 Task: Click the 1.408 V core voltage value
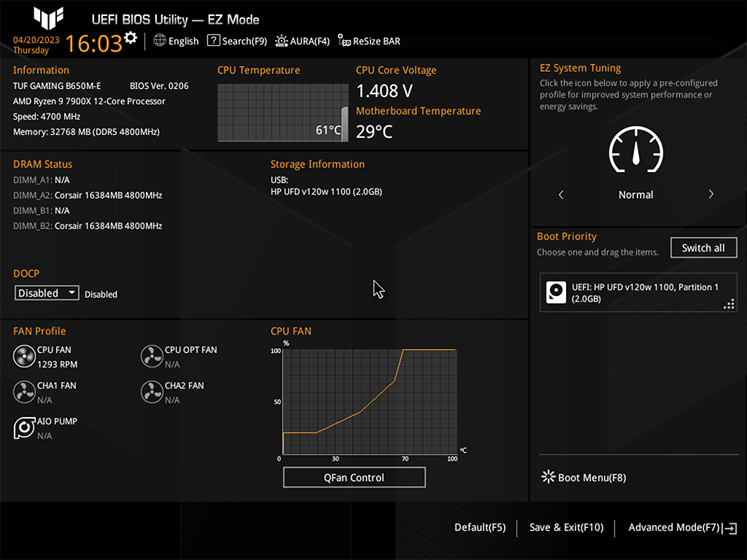(384, 91)
